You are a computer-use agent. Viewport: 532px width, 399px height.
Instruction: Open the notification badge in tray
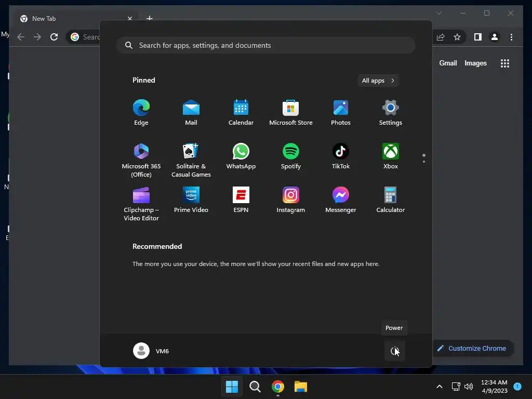click(517, 386)
